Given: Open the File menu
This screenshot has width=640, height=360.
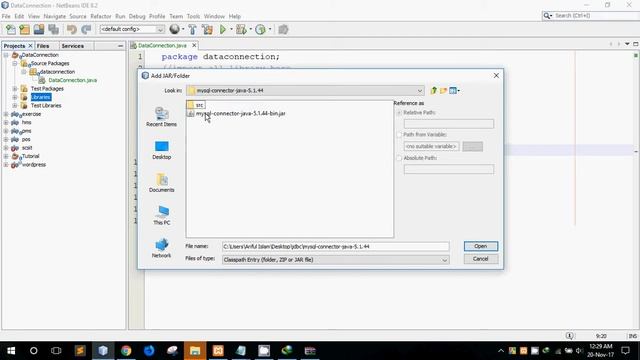Looking at the screenshot, I should [6, 16].
